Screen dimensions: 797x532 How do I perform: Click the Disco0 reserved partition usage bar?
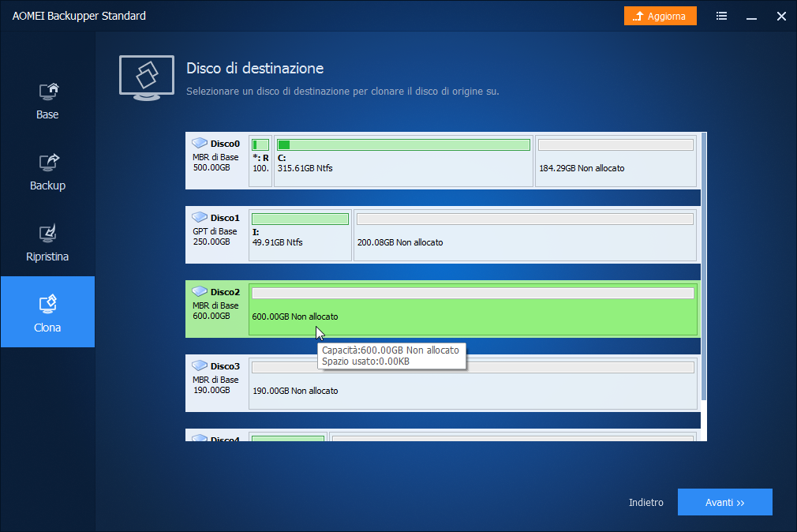[260, 145]
